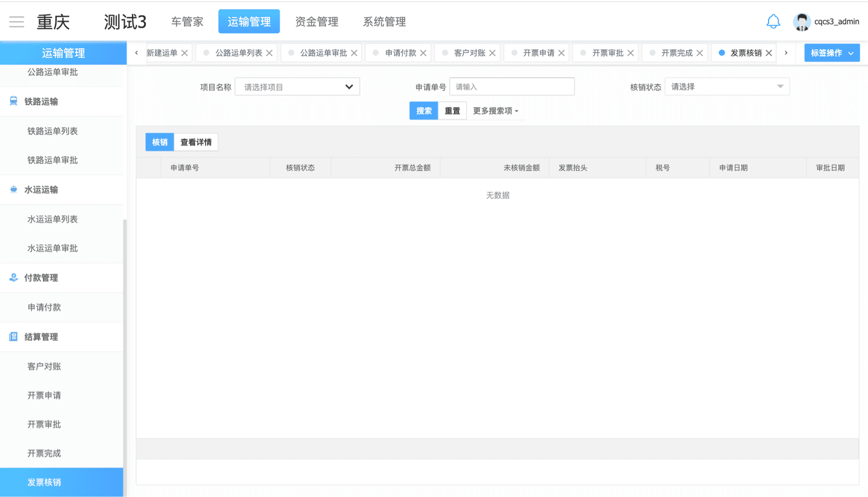Click the 申请单号 input field

[512, 87]
